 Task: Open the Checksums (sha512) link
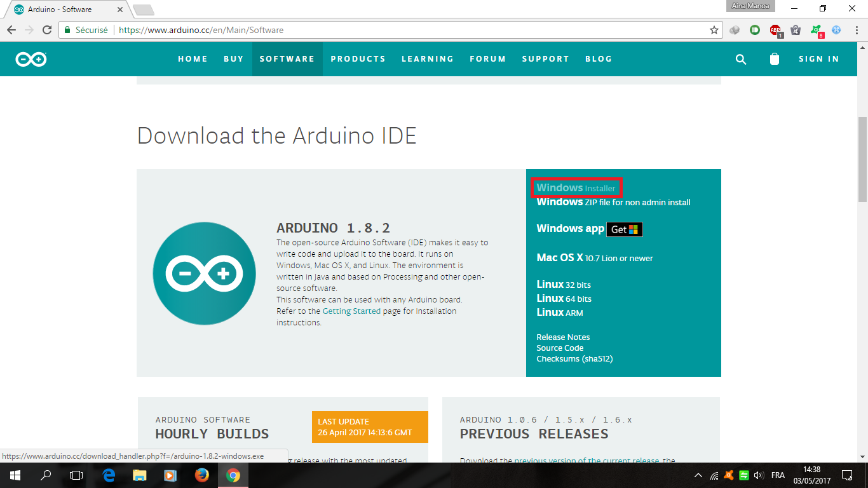[x=574, y=358]
